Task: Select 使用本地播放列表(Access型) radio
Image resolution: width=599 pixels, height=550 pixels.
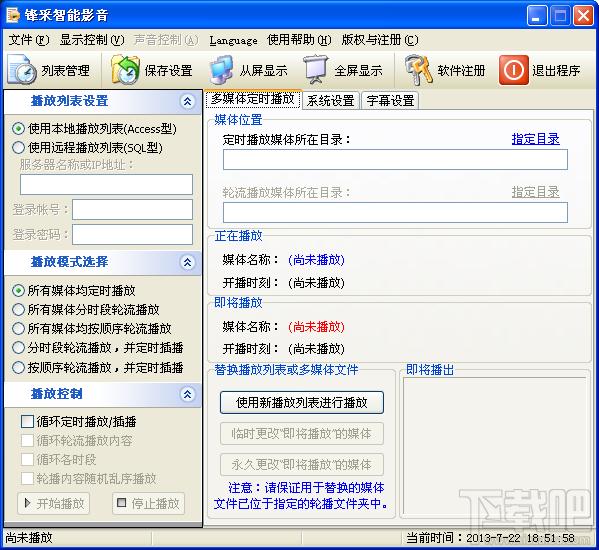Action: [18, 129]
